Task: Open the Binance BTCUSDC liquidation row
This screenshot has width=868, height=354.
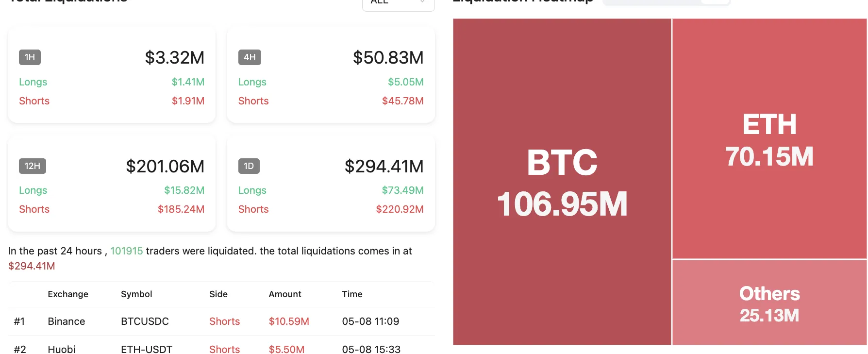Action: point(221,321)
